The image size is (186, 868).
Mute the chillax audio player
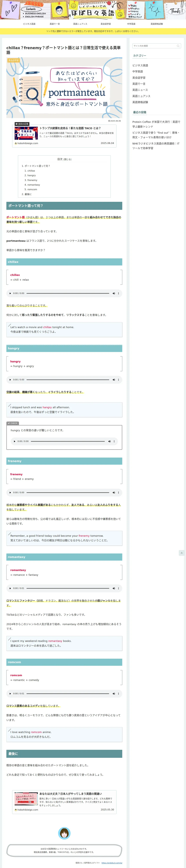pos(114,293)
